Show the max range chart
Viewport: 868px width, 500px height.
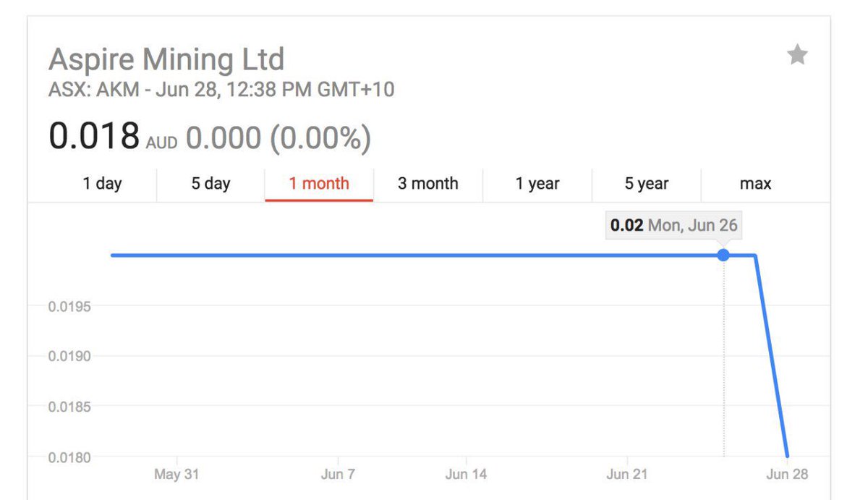pos(755,184)
